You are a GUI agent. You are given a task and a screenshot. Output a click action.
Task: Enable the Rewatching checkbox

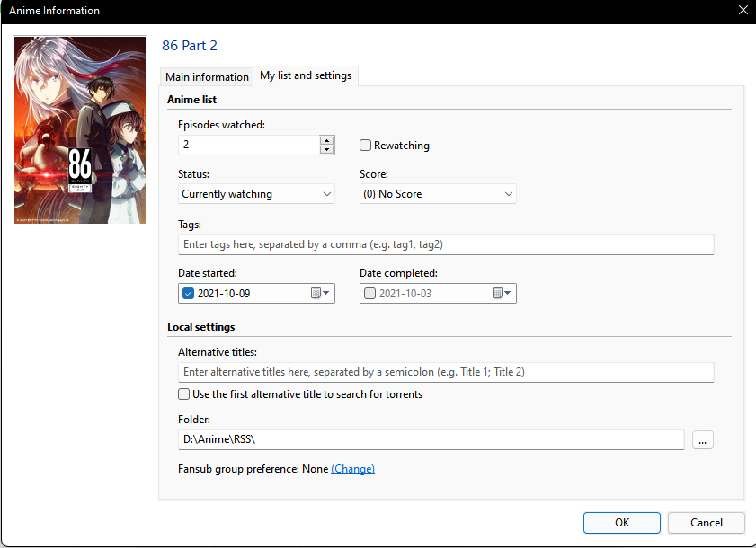coord(365,145)
